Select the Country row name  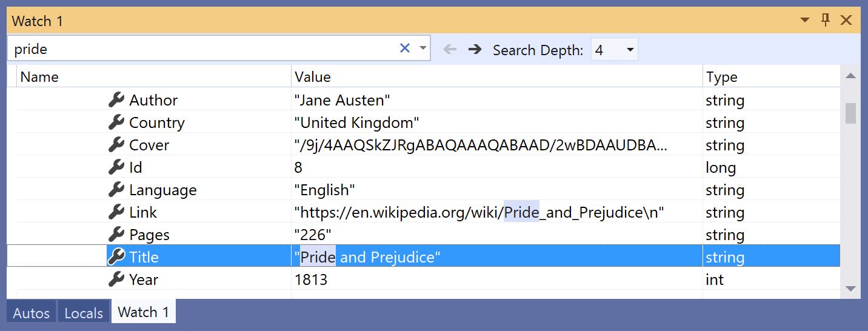tap(157, 122)
